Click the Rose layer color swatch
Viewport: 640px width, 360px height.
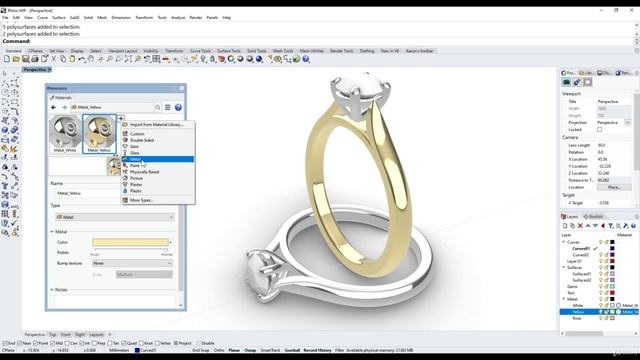coord(612,318)
